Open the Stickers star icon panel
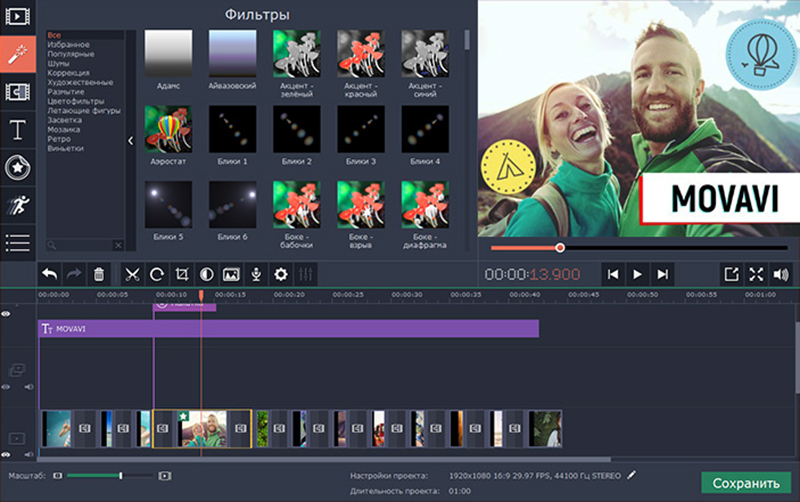The height and width of the screenshot is (502, 800). coord(18,167)
